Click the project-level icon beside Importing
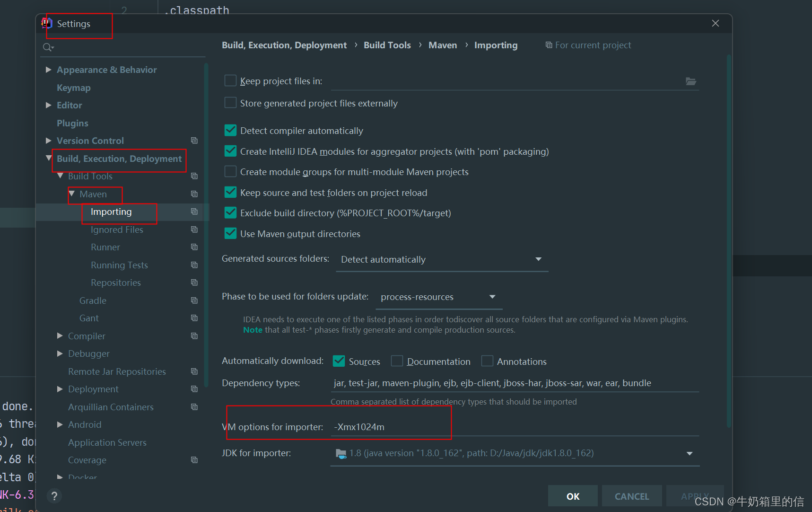 194,212
